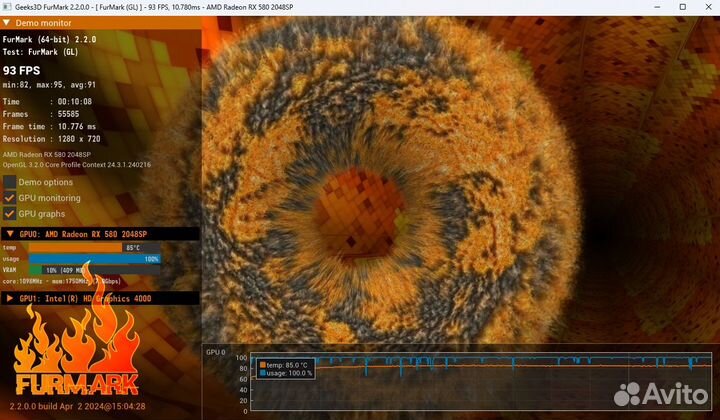720x420 pixels.
Task: Click the Frames 55585 value
Action: pyautogui.click(x=68, y=114)
